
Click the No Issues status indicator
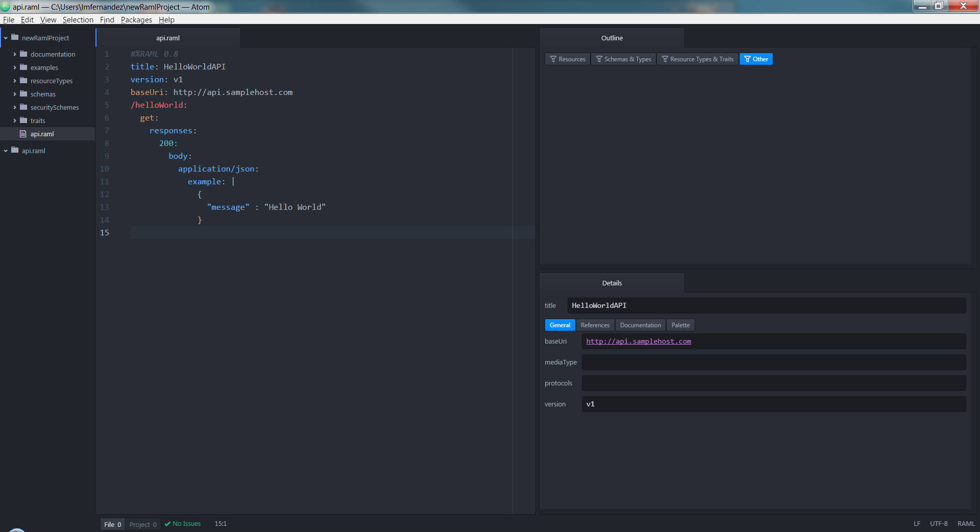(182, 524)
